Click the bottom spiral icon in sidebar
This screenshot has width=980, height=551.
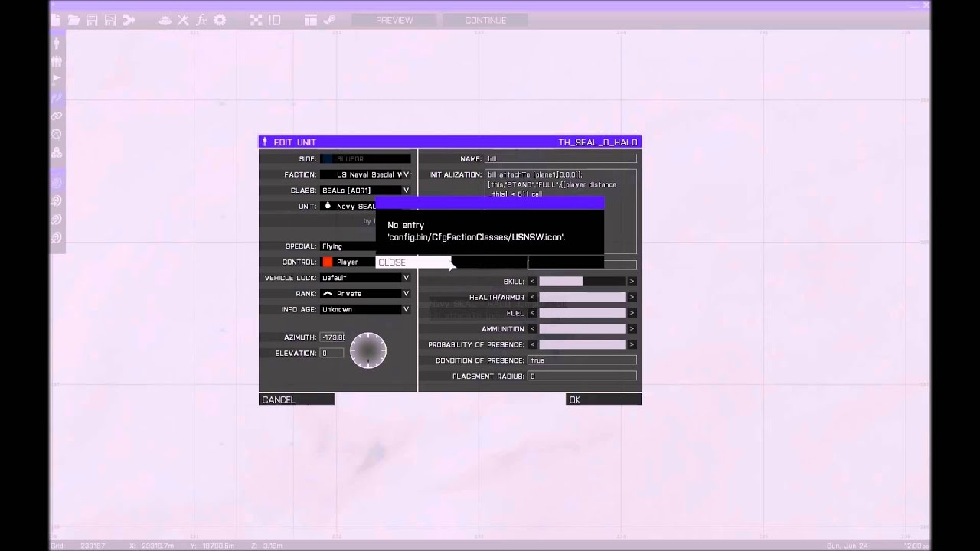pos(57,238)
